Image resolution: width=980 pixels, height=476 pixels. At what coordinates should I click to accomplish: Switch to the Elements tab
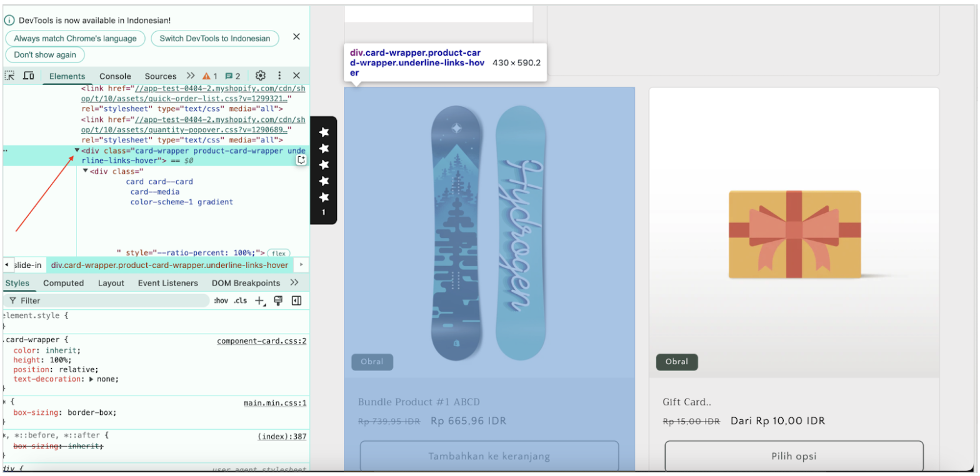point(67,76)
